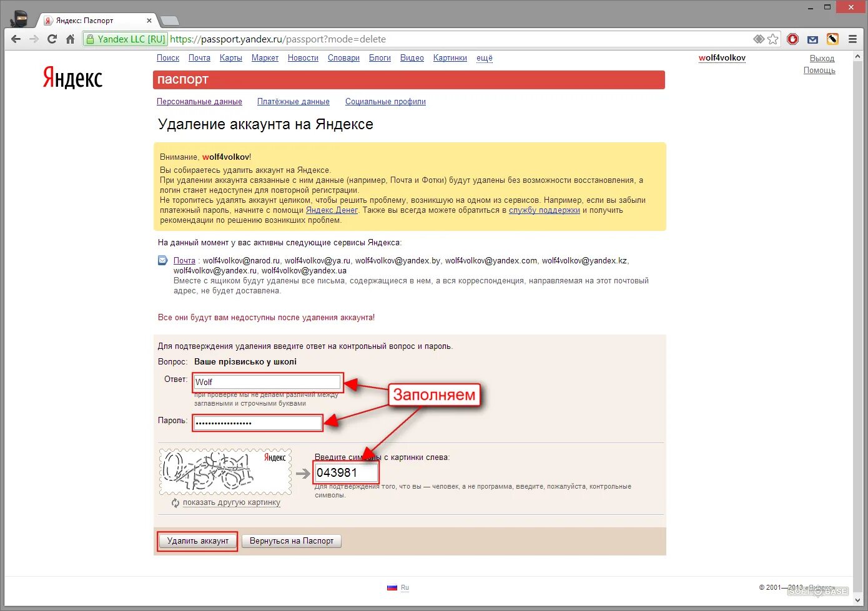This screenshot has width=868, height=611.
Task: Select the Яндекс: Паспорт browser tab
Action: click(97, 21)
